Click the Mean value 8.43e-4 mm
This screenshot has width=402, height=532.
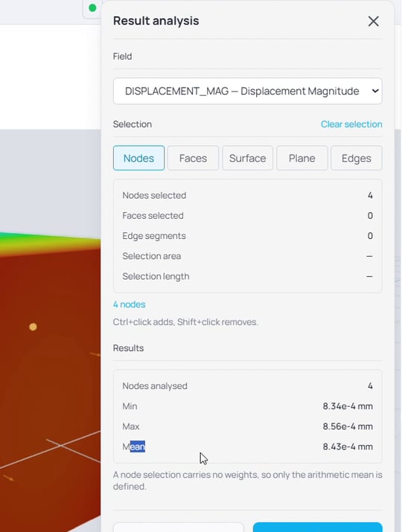coord(348,446)
